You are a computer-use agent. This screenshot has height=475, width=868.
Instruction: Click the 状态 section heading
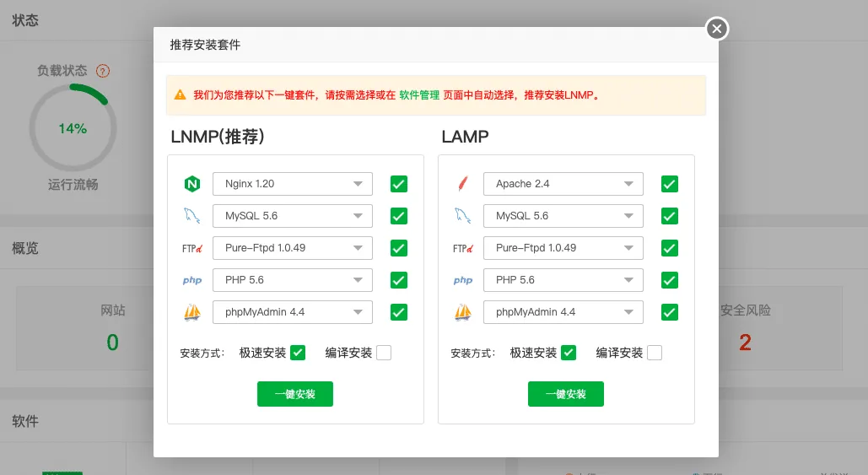(25, 20)
